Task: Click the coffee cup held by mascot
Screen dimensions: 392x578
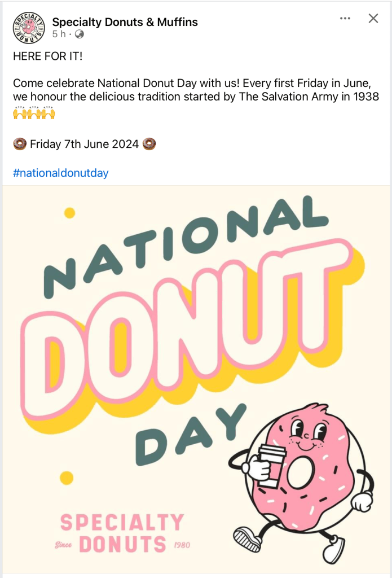Action: [x=270, y=465]
